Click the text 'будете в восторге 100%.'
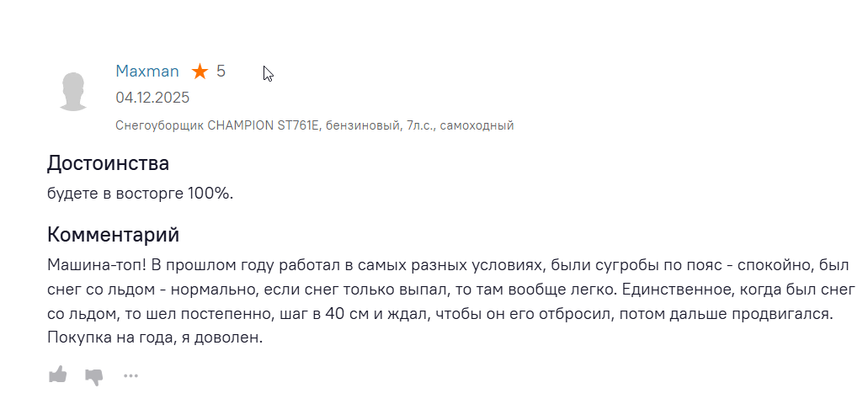This screenshot has width=868, height=404. pyautogui.click(x=140, y=193)
